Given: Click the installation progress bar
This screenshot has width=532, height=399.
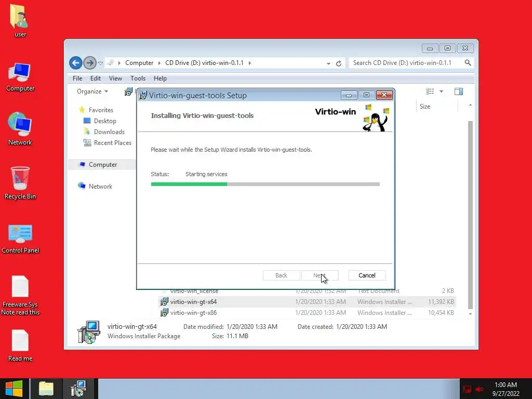Looking at the screenshot, I should 265,184.
